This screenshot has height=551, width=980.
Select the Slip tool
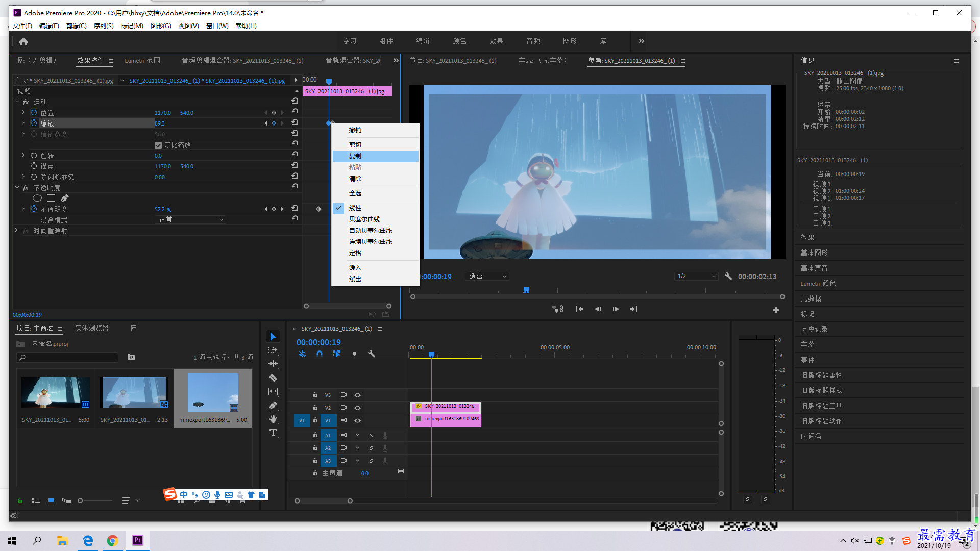(273, 391)
